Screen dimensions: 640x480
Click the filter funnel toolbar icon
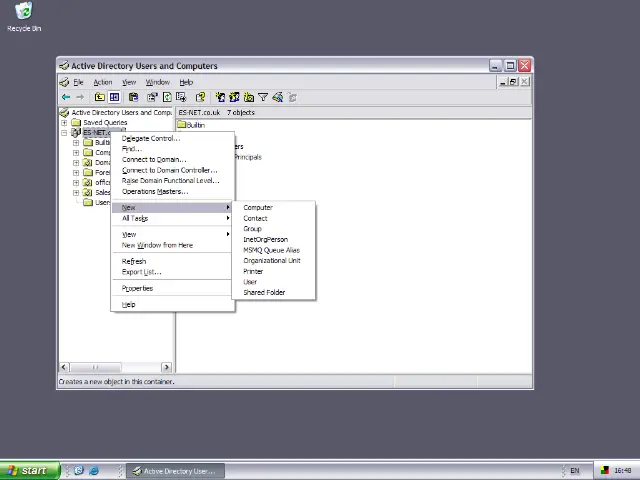(263, 97)
